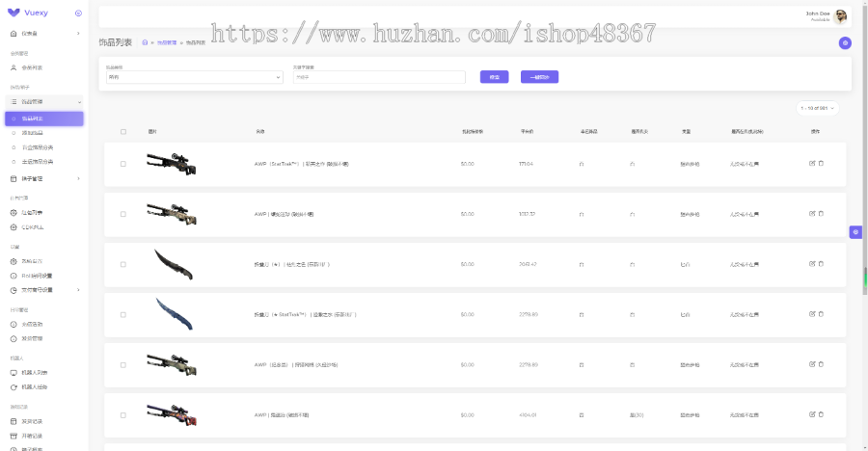Viewport: 868px width, 451px height.
Task: Check the box for AWP StatTrak 171.04 row
Action: pyautogui.click(x=122, y=164)
